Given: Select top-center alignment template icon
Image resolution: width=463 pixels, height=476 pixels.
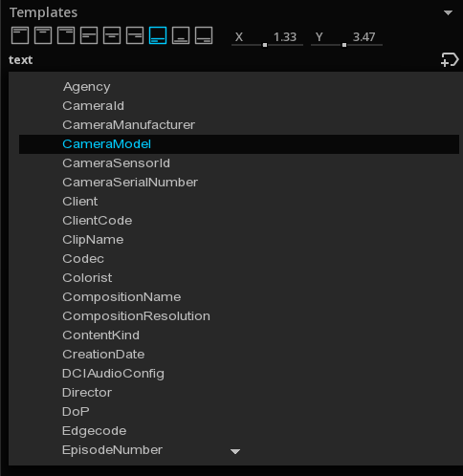Looking at the screenshot, I should coord(43,35).
